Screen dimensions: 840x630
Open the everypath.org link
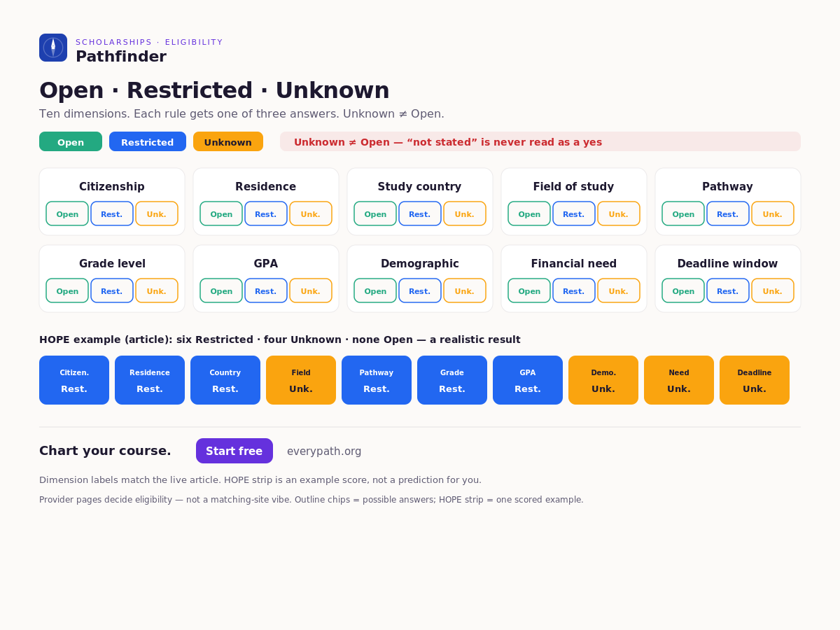[x=324, y=451]
